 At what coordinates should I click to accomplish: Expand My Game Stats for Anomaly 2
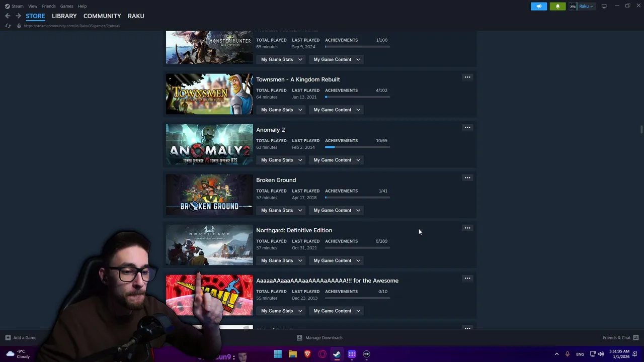click(281, 160)
